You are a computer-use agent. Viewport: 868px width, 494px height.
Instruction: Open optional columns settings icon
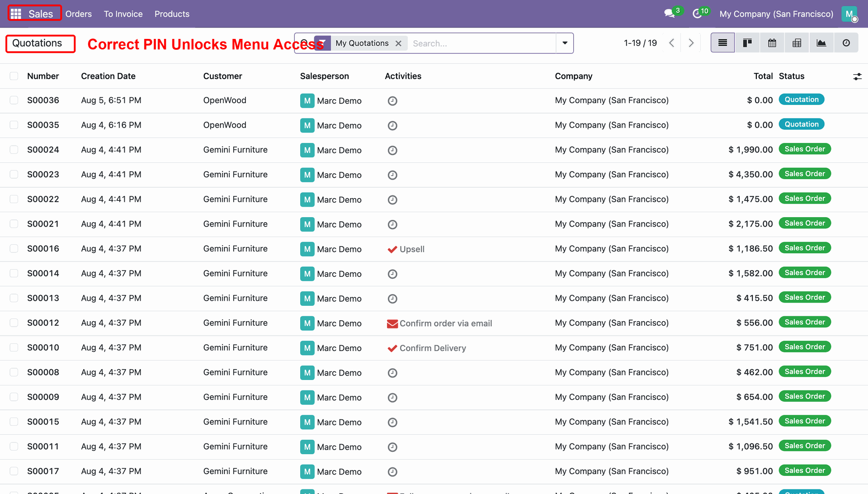(x=857, y=76)
